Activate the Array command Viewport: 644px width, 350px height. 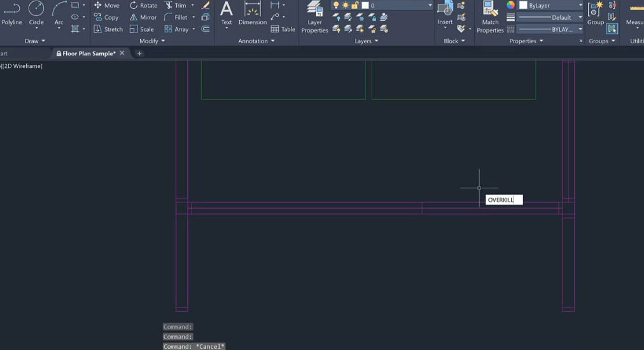pyautogui.click(x=177, y=29)
